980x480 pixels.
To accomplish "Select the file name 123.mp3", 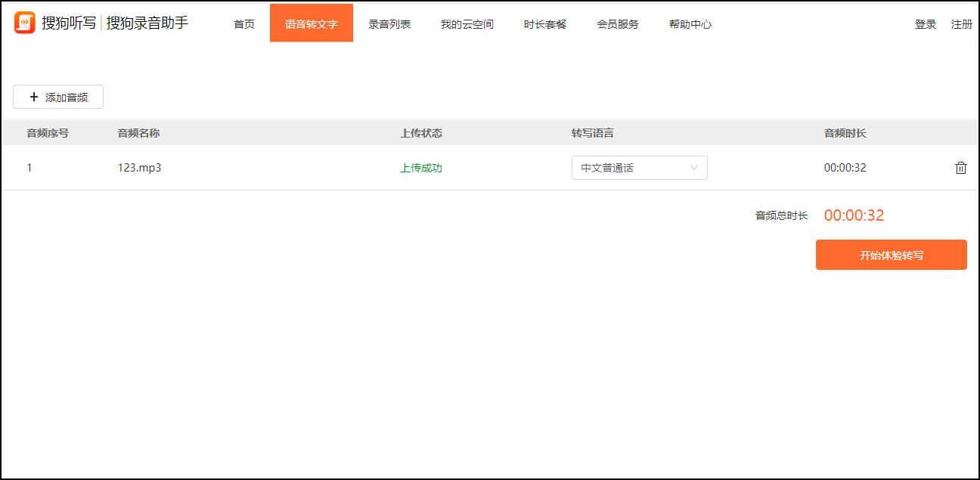I will point(139,168).
